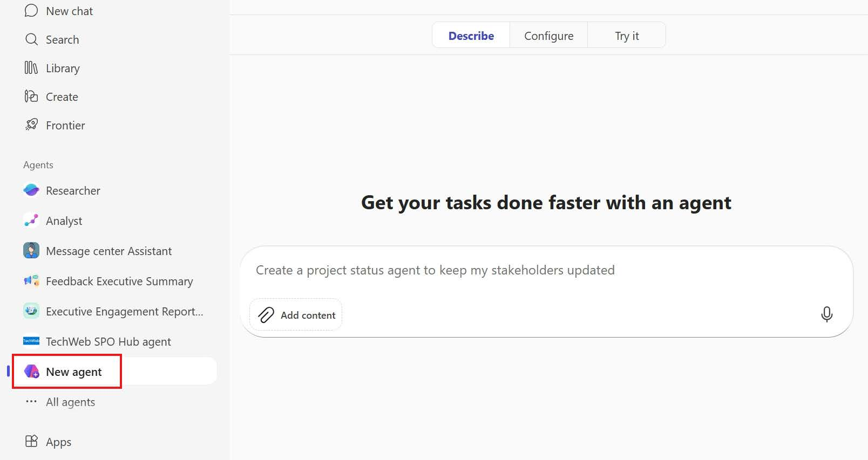Click the New agent gem icon
868x460 pixels.
31,372
